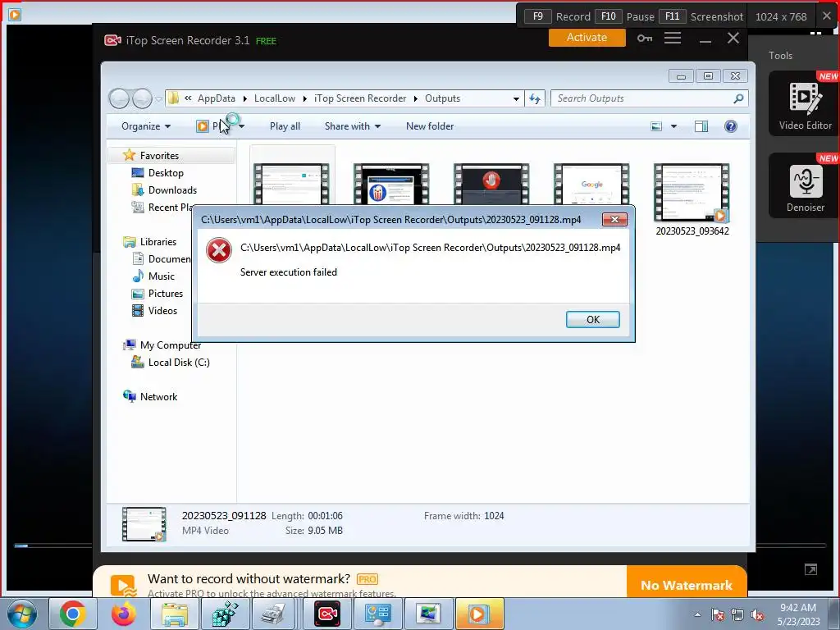Close the recording hotkey bar

pos(827,16)
